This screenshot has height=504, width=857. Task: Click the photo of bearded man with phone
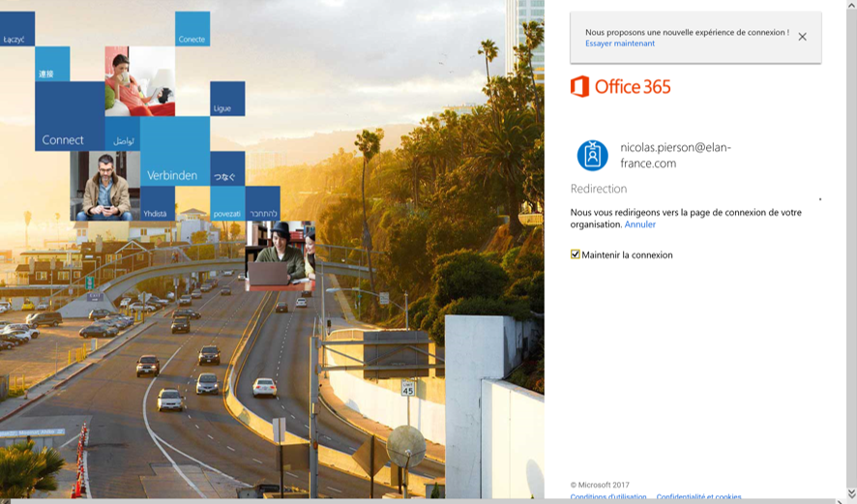(x=104, y=186)
